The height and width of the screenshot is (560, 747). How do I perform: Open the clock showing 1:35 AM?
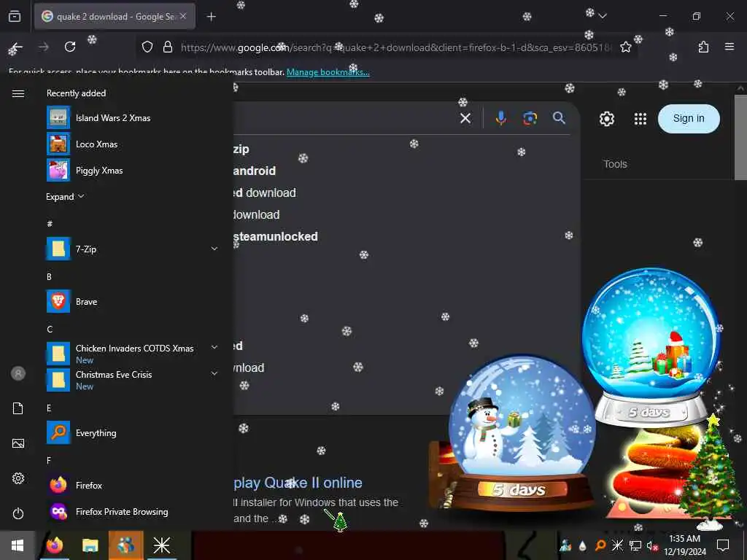(x=684, y=545)
